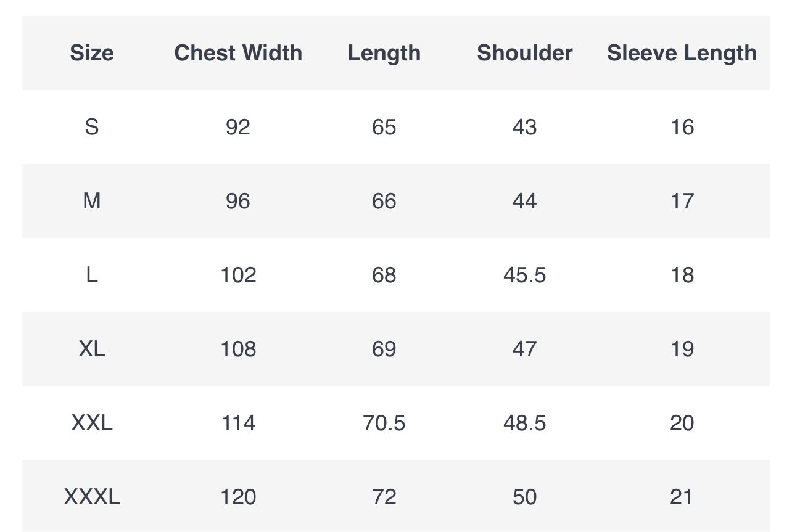Click the Chest Width column header

(x=238, y=53)
